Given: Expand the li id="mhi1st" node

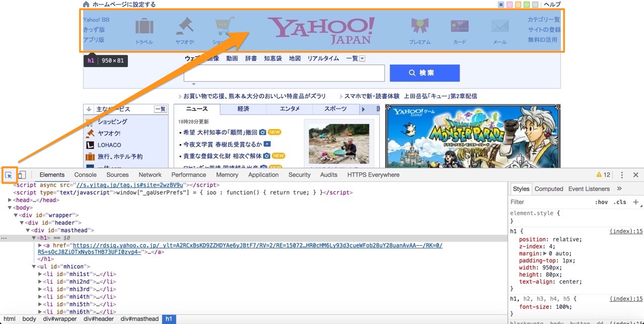Looking at the screenshot, I should pyautogui.click(x=40, y=274).
